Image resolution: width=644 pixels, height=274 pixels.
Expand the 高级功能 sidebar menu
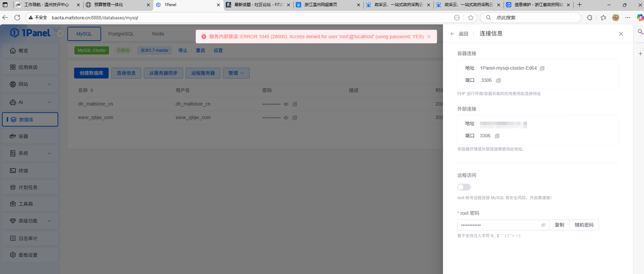point(30,221)
